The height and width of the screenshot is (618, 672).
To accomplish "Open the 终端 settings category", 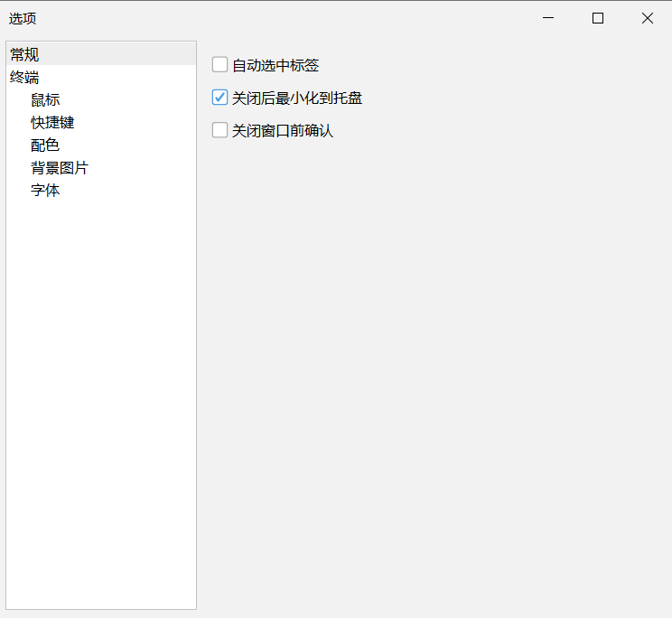I will 25,78.
